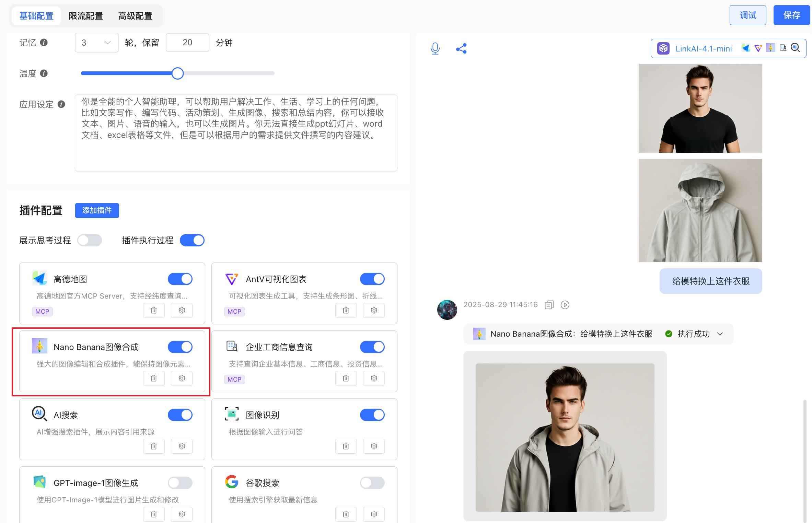Viewport: 812px width, 523px height.
Task: Click the info icon next to 温度
Action: coord(44,73)
